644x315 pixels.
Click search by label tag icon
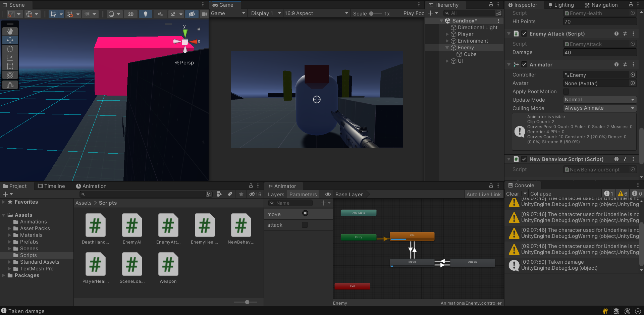pos(230,194)
